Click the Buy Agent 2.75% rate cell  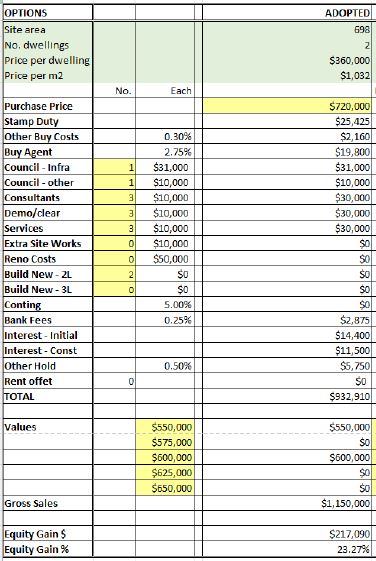click(165, 152)
